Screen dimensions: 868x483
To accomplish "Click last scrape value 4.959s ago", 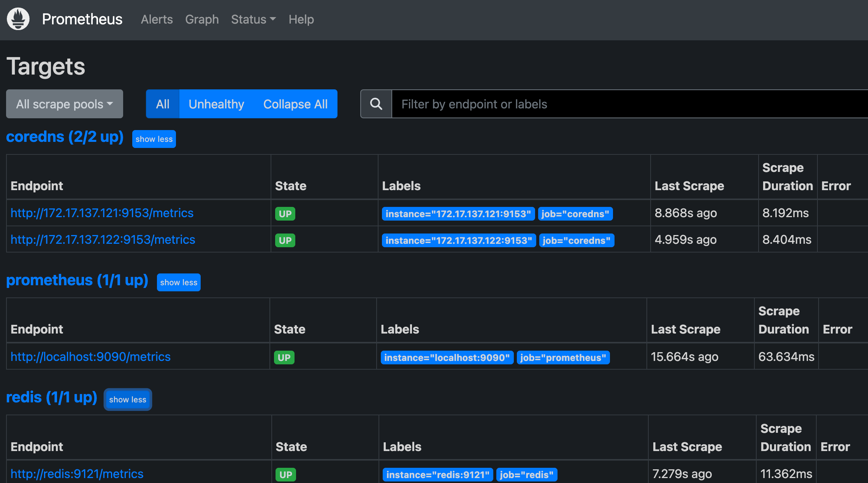I will click(x=686, y=240).
